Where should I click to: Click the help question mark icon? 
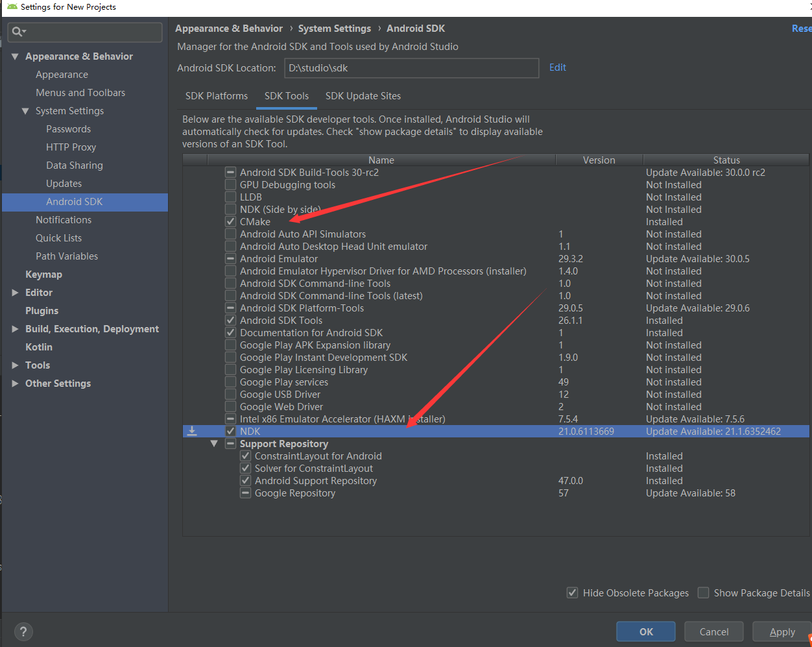pos(23,631)
